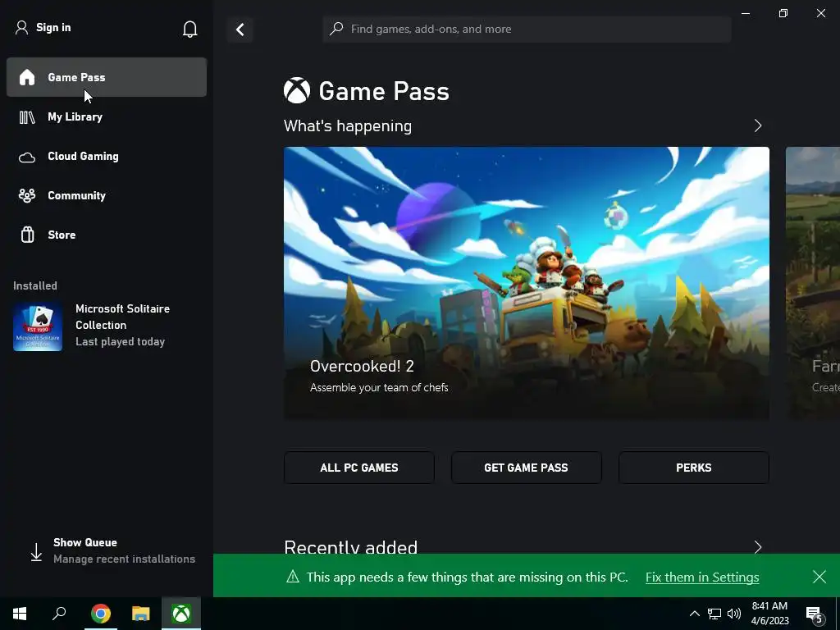This screenshot has width=840, height=630.
Task: Open Windows taskbar search
Action: pos(59,614)
